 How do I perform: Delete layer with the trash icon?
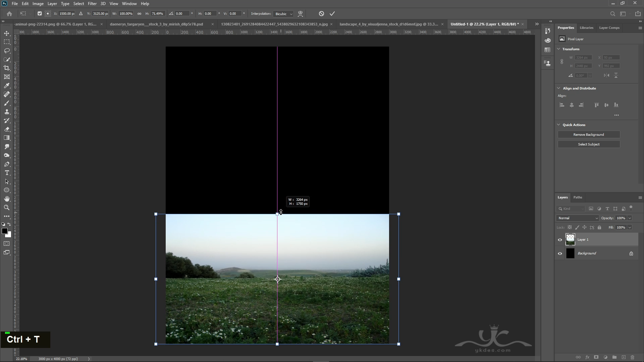point(633,357)
